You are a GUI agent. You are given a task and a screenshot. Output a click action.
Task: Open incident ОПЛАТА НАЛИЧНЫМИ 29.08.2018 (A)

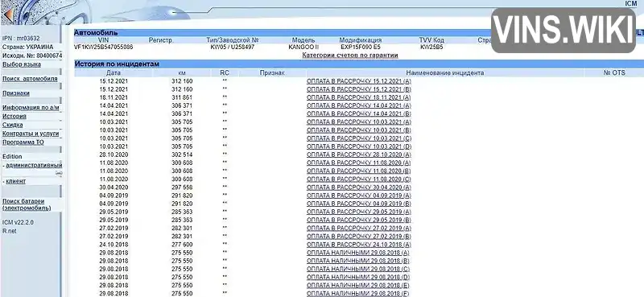click(x=357, y=253)
